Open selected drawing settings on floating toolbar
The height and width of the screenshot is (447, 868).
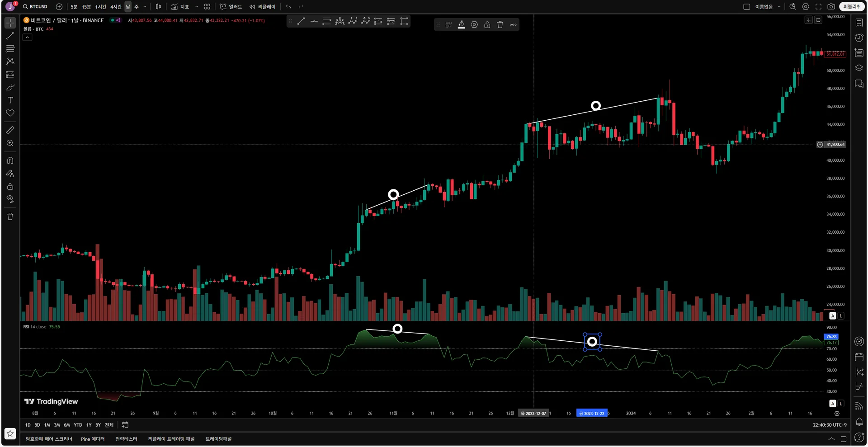[x=474, y=25]
